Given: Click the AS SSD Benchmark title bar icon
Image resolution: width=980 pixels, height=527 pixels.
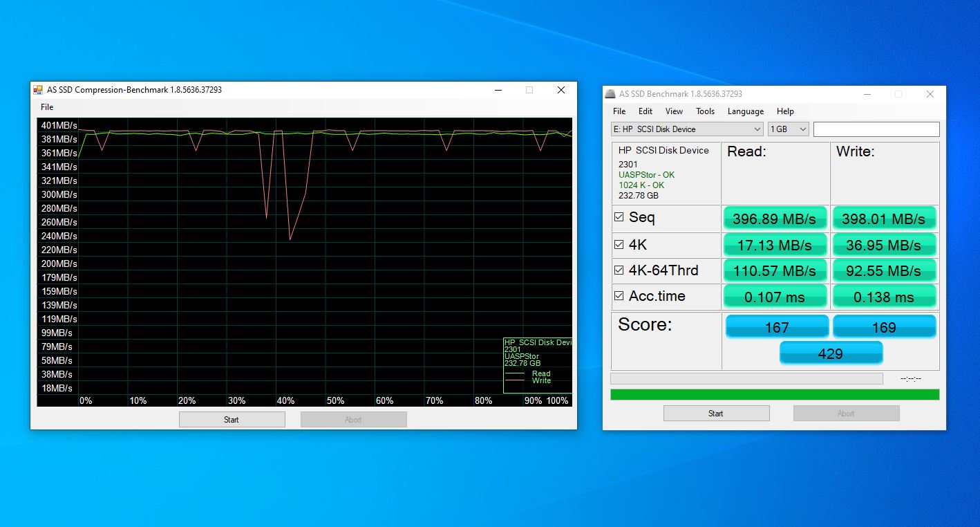Looking at the screenshot, I should pos(610,94).
